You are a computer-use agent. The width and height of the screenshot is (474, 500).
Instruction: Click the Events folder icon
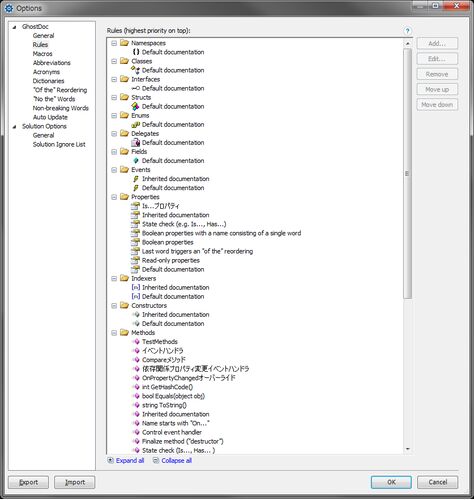124,169
